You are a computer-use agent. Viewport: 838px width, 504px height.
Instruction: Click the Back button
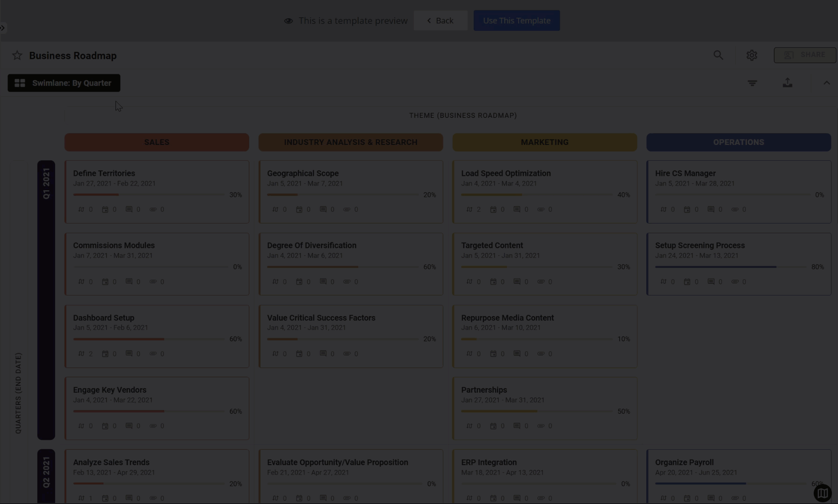pos(440,21)
